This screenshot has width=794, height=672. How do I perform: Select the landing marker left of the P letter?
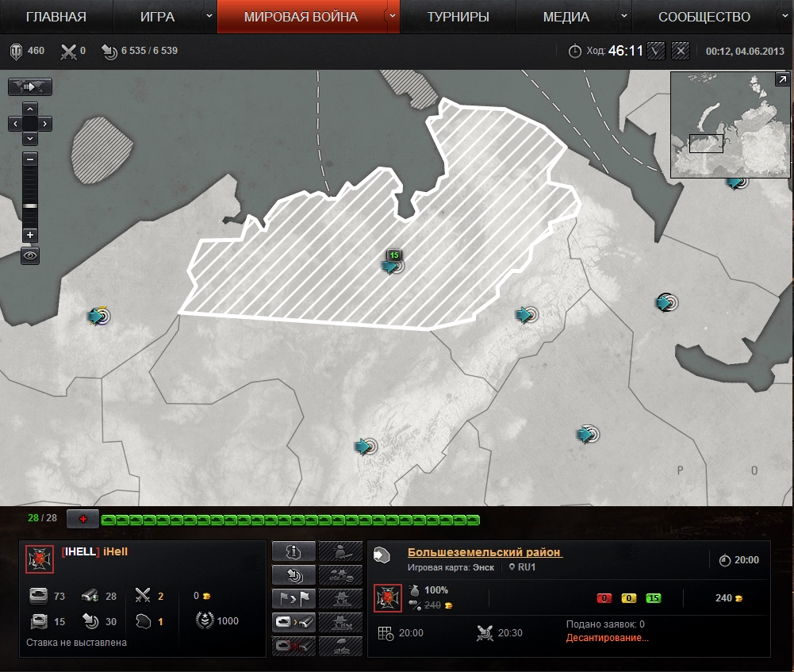click(x=588, y=434)
